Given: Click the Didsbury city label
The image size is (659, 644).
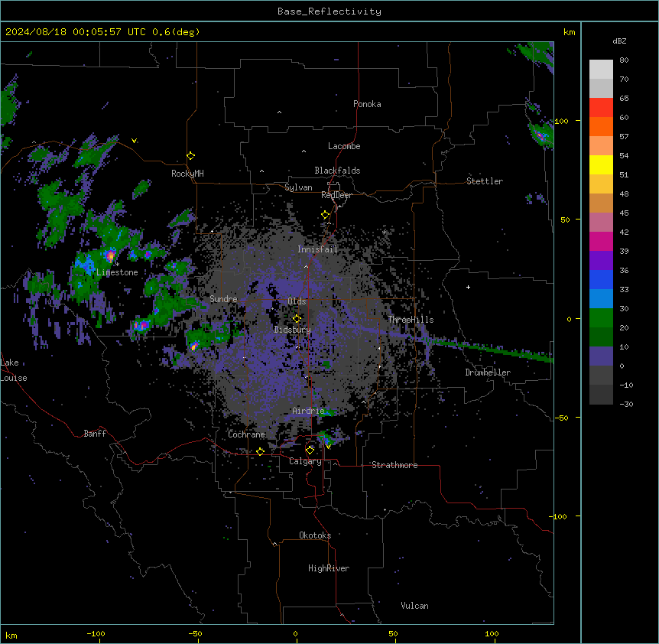Looking at the screenshot, I should coord(292,330).
